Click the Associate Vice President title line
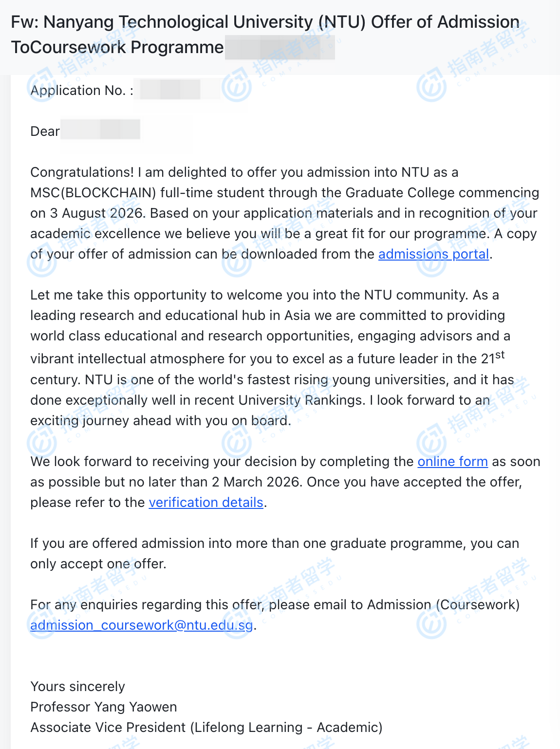Screen dimensions: 560x749 [206, 728]
